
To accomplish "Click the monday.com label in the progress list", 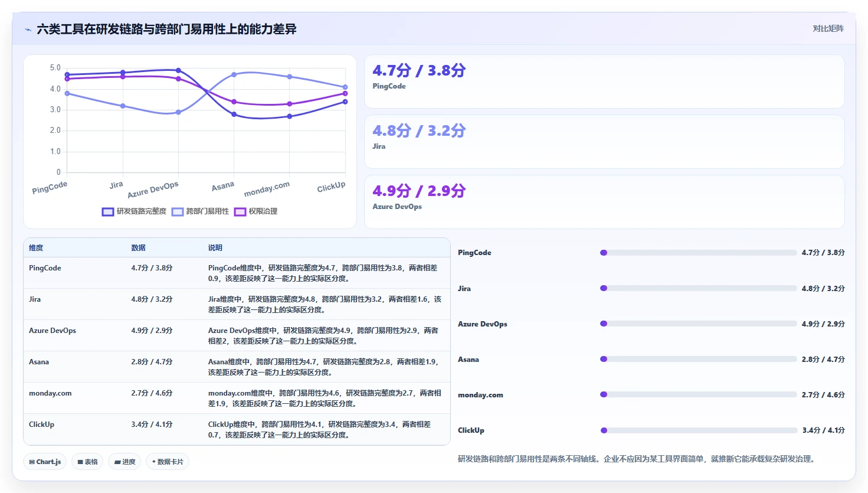I will coord(480,395).
